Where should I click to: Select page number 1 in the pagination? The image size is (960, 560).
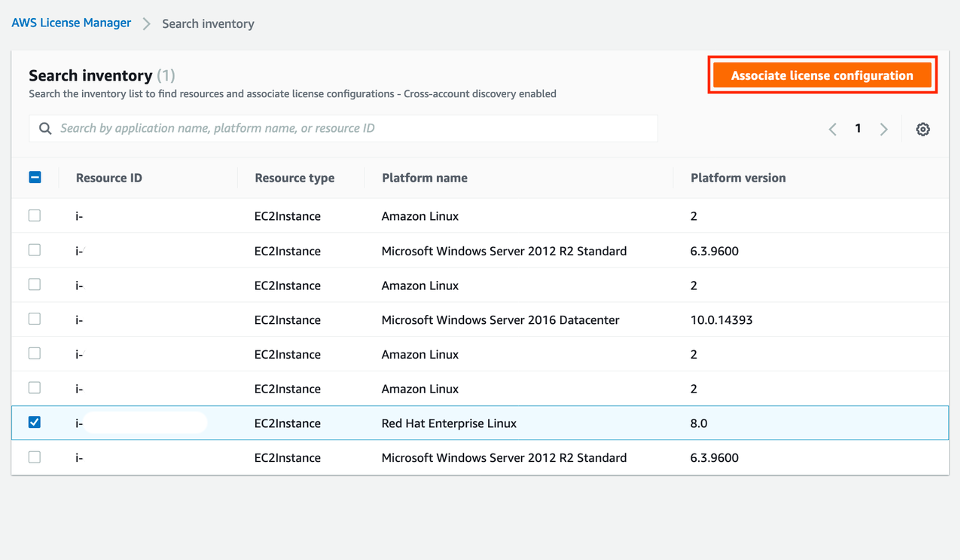(x=858, y=129)
